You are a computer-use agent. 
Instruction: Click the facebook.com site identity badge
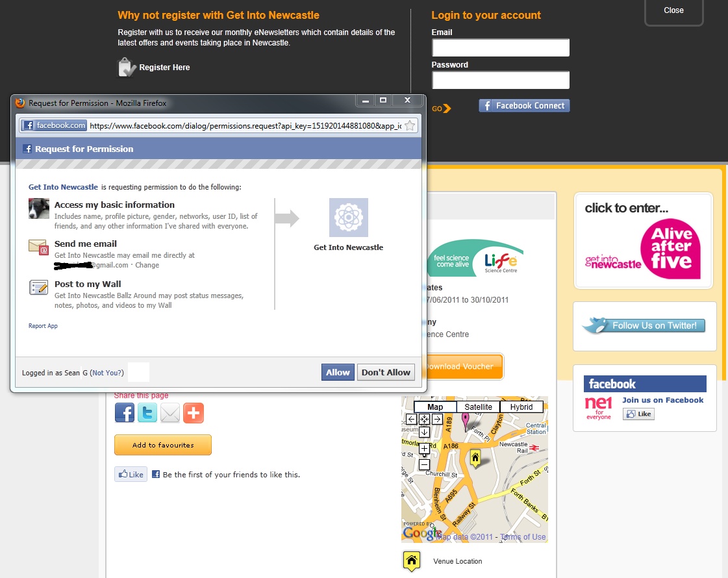click(x=55, y=125)
